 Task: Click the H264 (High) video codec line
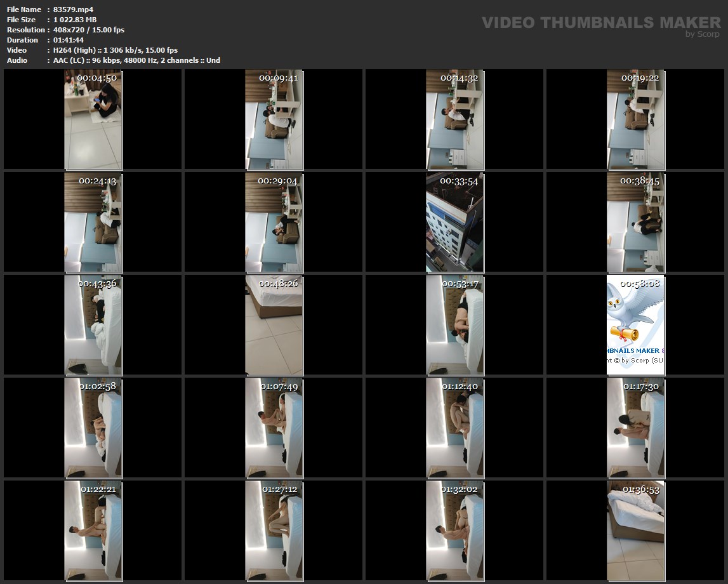(x=115, y=50)
